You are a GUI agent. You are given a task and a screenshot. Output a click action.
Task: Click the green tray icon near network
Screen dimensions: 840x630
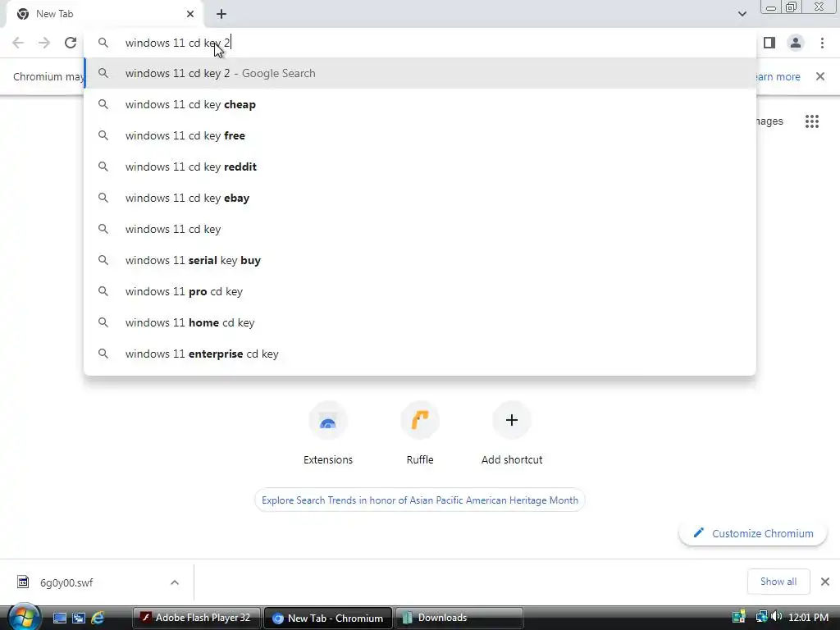pos(739,617)
